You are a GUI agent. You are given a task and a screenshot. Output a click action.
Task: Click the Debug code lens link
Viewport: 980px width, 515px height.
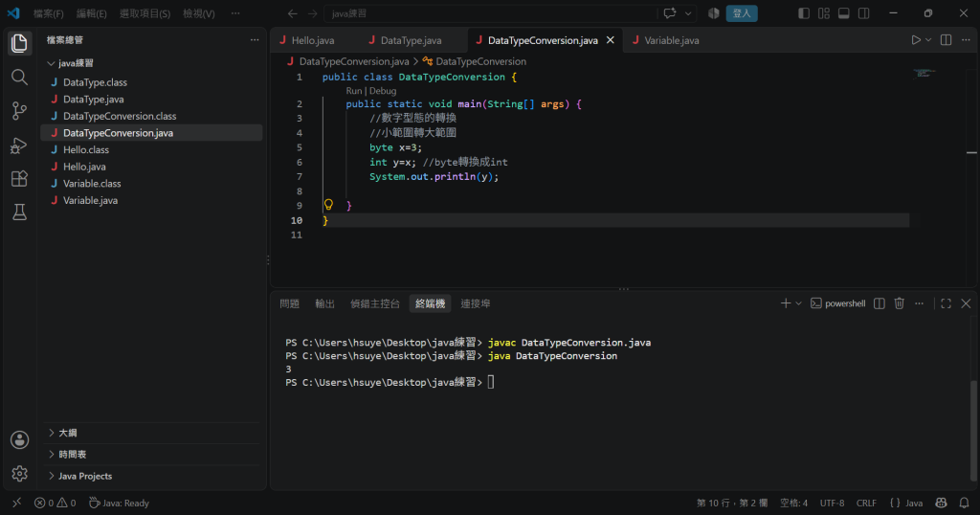383,91
